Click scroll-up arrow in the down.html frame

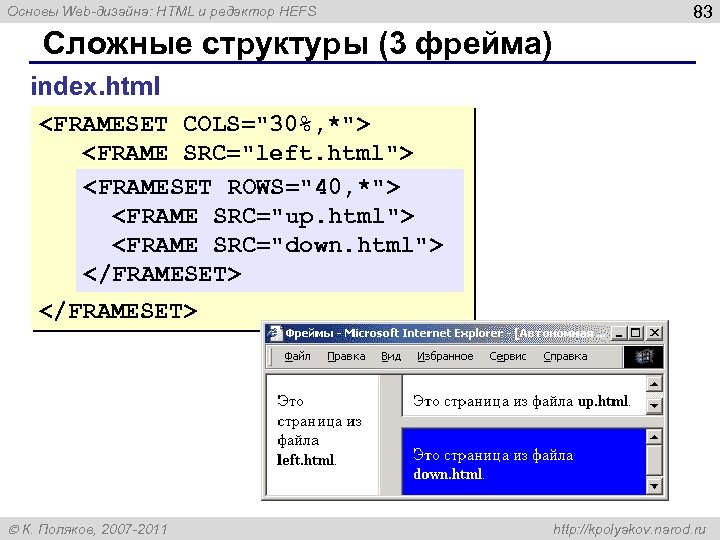(x=654, y=436)
